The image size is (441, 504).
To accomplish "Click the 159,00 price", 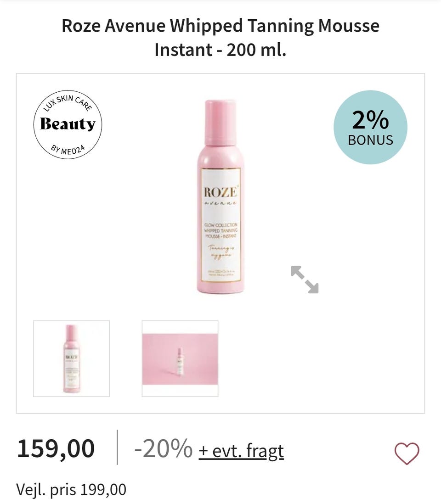I will (x=56, y=449).
